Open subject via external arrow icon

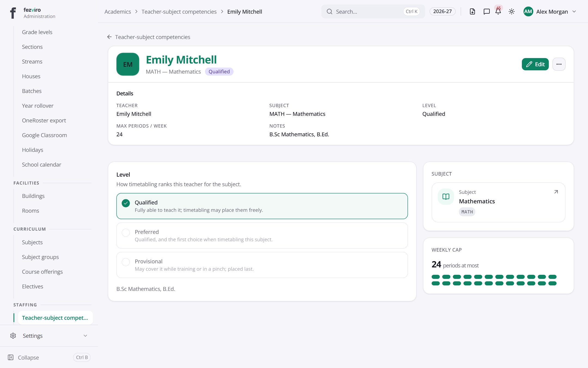(x=556, y=192)
